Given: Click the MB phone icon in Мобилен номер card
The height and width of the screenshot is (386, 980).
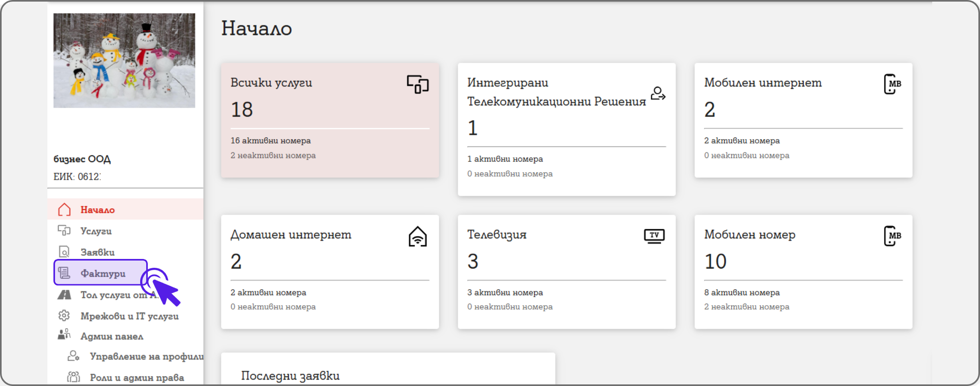Looking at the screenshot, I should coord(892,236).
